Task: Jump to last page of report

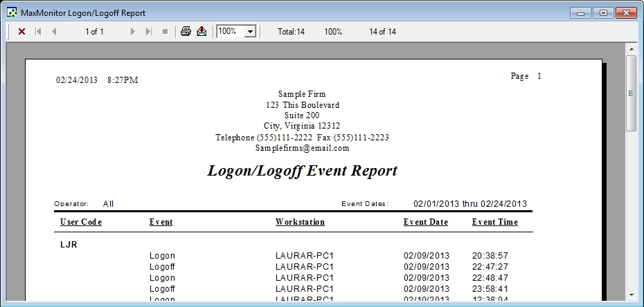Action: tap(149, 32)
